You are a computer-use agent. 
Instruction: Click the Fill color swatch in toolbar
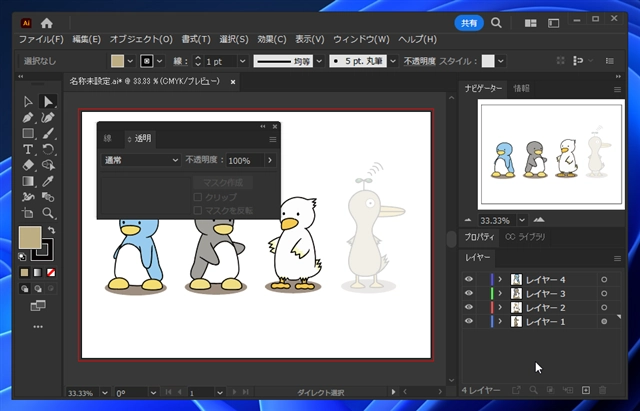click(30, 237)
